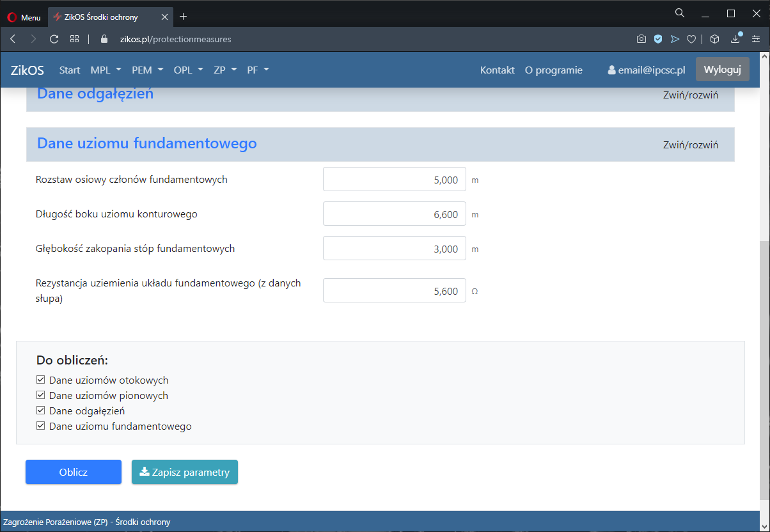Click the snapshot camera icon
The width and height of the screenshot is (770, 532).
pyautogui.click(x=641, y=39)
